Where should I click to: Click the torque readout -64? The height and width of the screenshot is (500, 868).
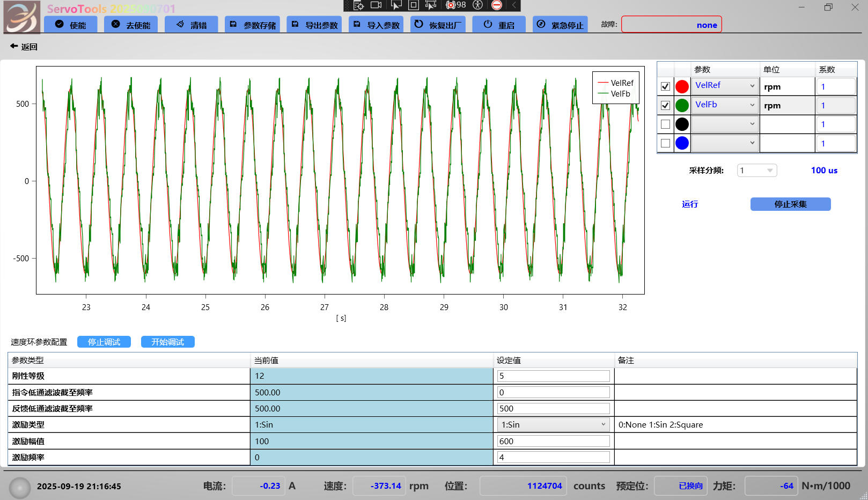(x=771, y=486)
